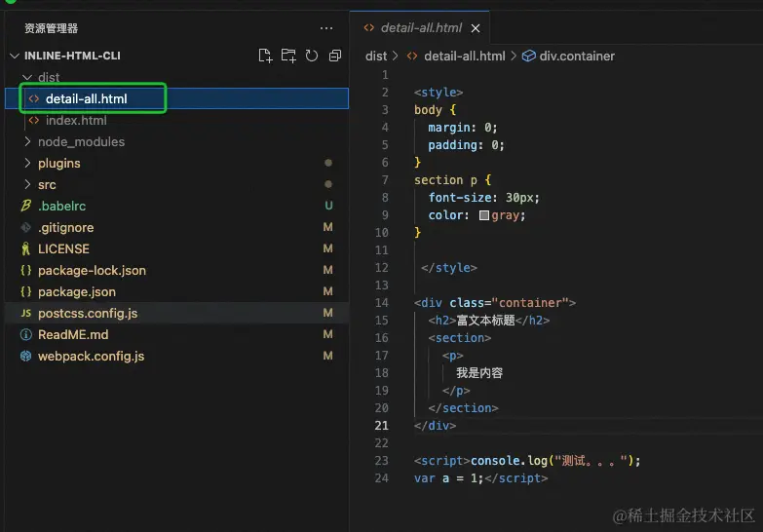Open explorer more actions ellipsis menu
The width and height of the screenshot is (763, 532).
[x=326, y=28]
